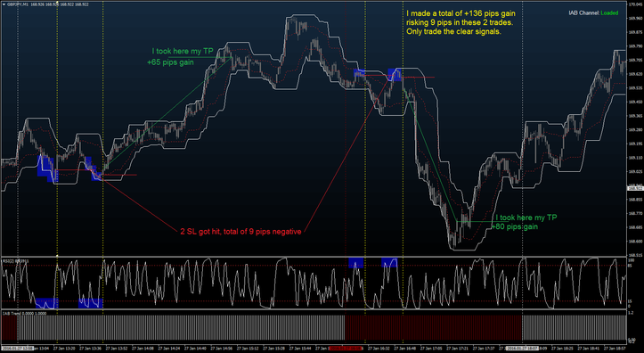
Task: Click the yellow '+136 pips gain' summary text
Action: click(461, 22)
